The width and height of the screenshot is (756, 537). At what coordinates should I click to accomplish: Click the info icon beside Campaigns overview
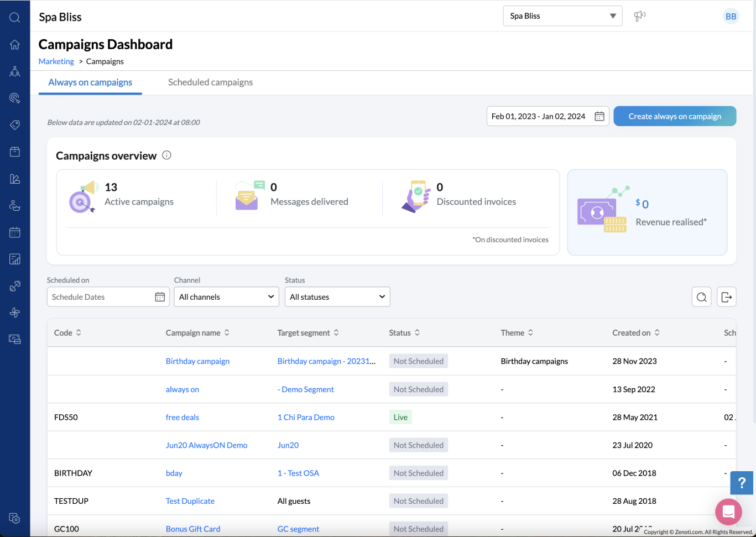166,155
